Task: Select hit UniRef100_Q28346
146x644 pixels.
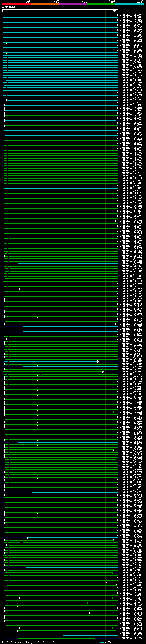Action: [131, 223]
